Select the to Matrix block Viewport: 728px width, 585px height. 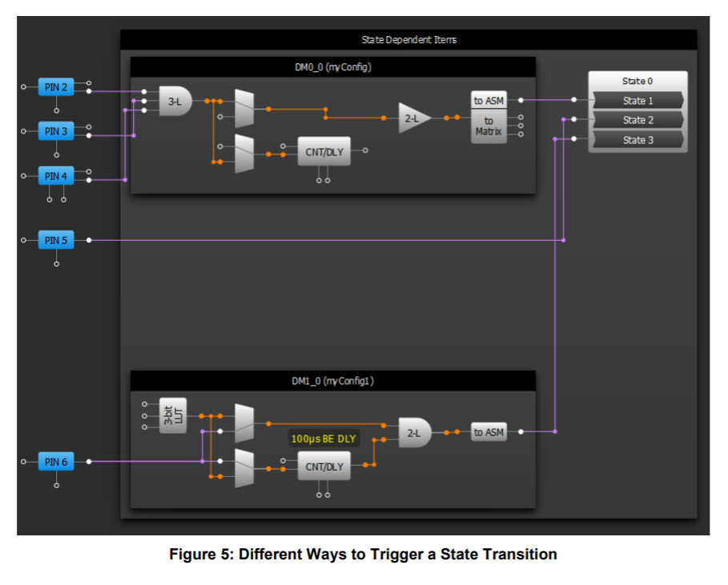tap(489, 126)
